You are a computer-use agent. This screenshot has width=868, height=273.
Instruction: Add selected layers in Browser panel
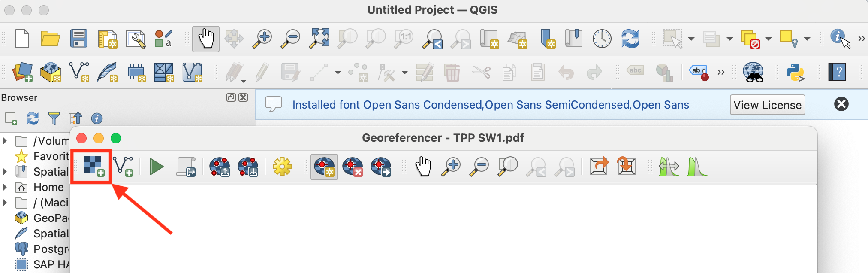(x=11, y=118)
